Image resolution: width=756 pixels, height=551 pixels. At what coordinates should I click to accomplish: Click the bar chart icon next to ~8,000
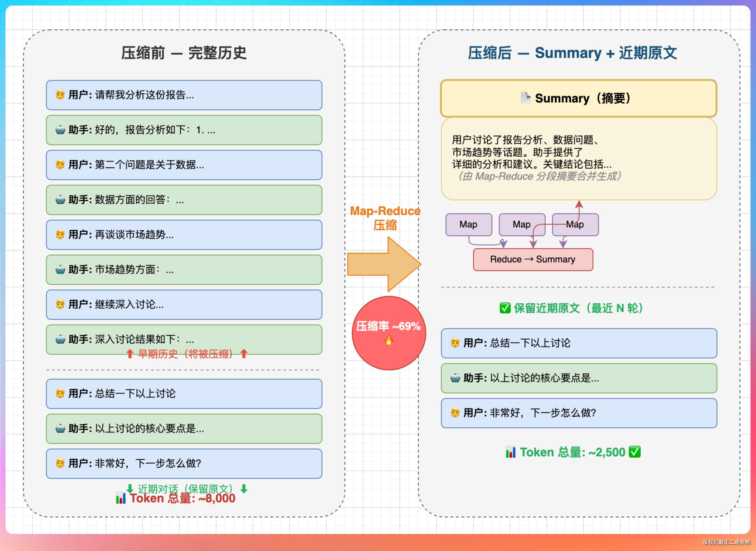(x=121, y=498)
